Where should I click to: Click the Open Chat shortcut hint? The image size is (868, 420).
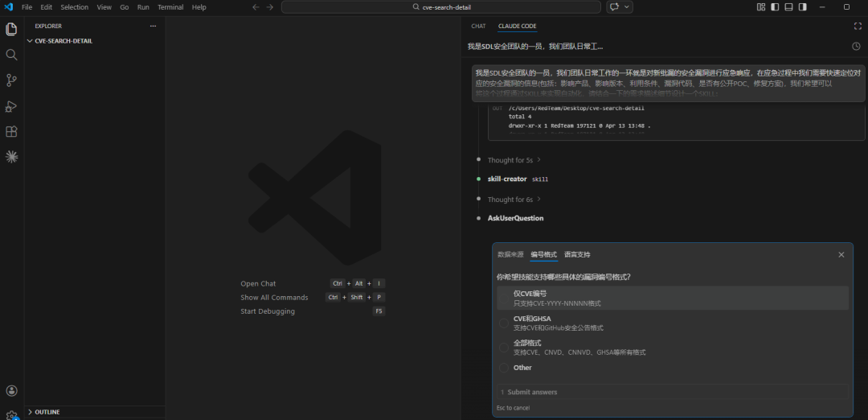pos(258,284)
